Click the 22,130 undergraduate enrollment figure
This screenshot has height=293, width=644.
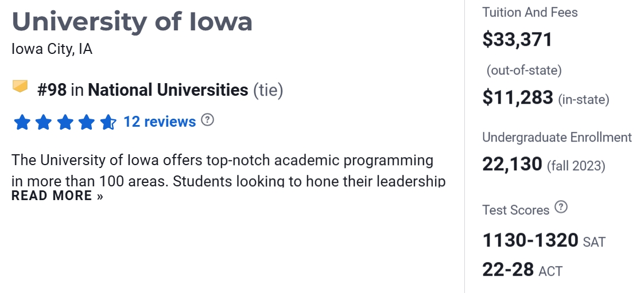click(512, 165)
